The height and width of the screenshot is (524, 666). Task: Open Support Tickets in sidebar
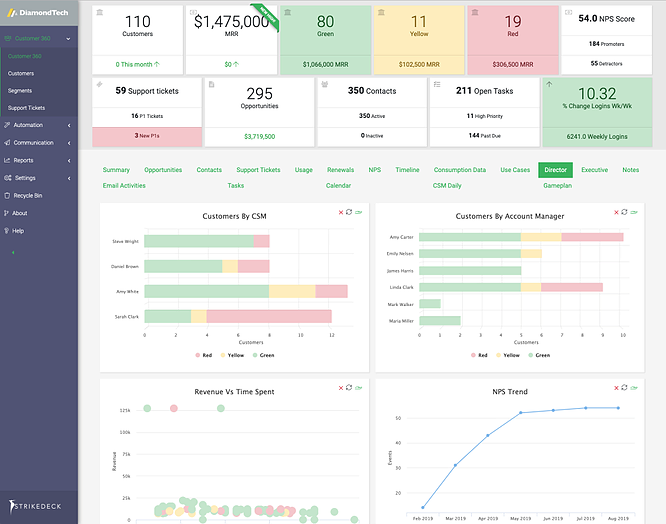pyautogui.click(x=26, y=108)
